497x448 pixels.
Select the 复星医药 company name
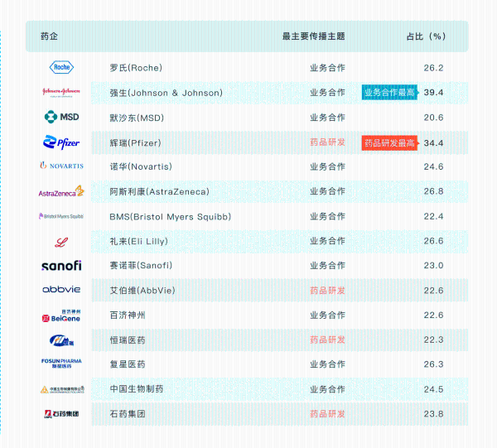click(128, 364)
